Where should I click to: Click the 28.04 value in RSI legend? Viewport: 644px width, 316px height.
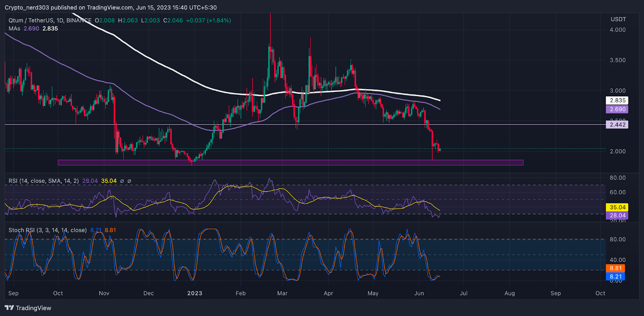[x=90, y=181]
